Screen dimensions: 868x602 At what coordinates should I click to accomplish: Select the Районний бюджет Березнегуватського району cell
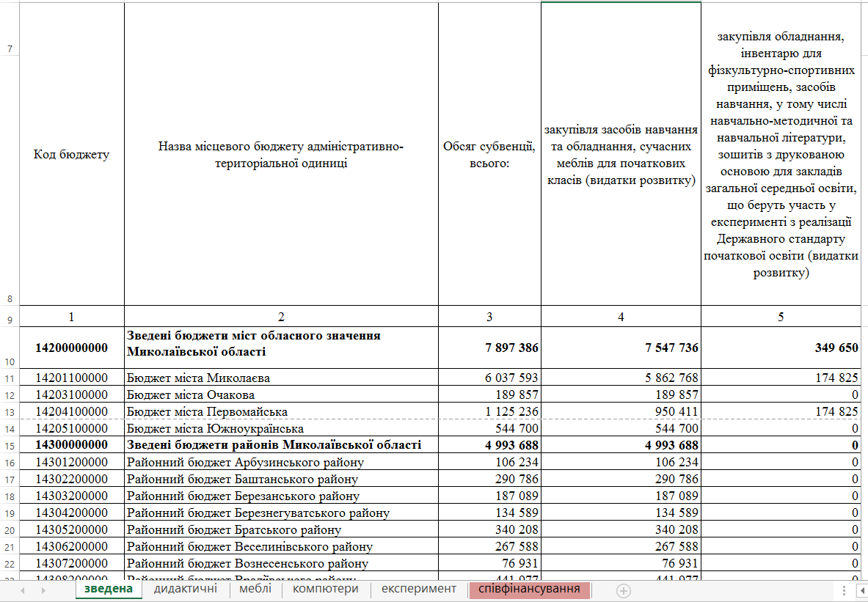(x=281, y=513)
